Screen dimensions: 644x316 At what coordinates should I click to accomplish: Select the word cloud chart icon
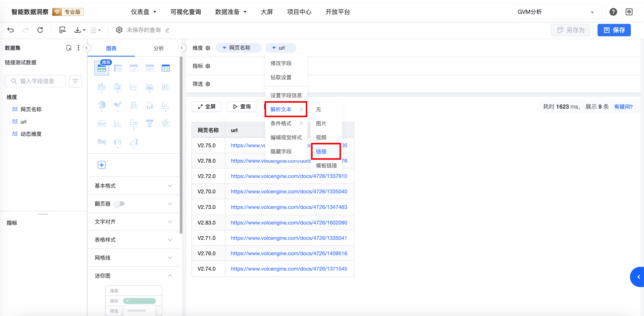point(101,123)
